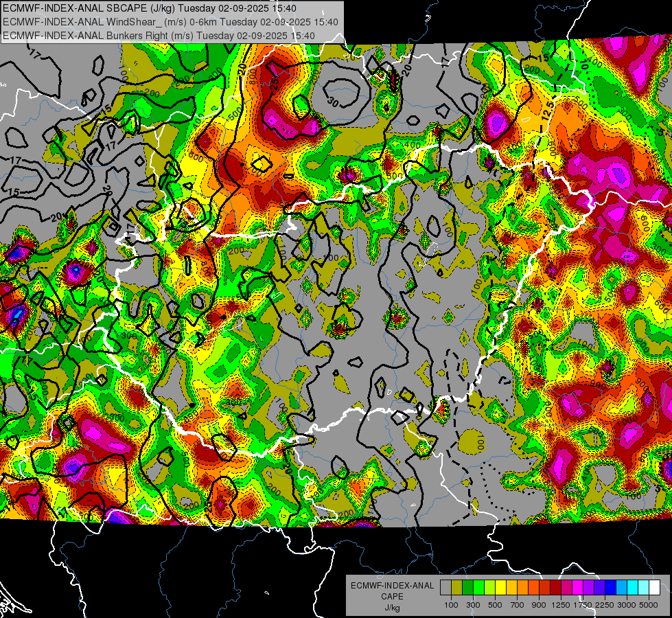
Task: Click the yellow-green legend swatch
Action: pyautogui.click(x=490, y=587)
